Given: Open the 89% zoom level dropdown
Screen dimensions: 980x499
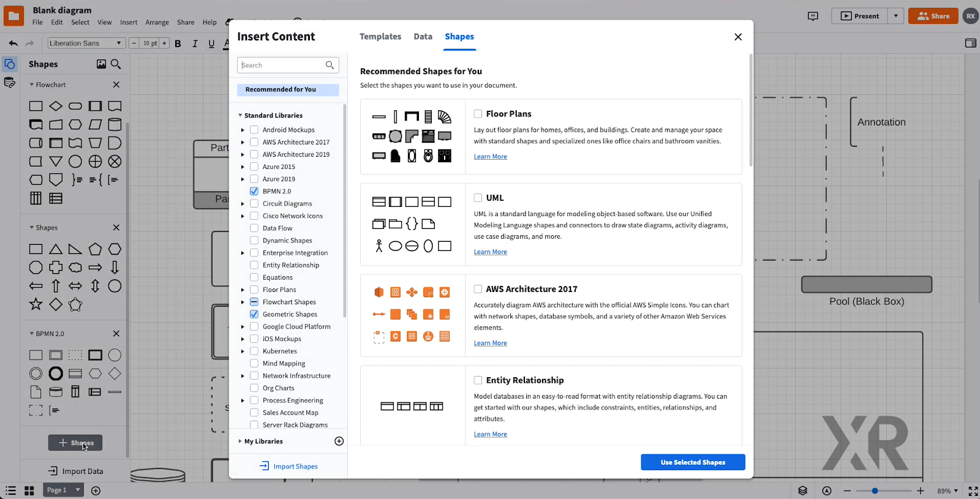Looking at the screenshot, I should coord(948,491).
